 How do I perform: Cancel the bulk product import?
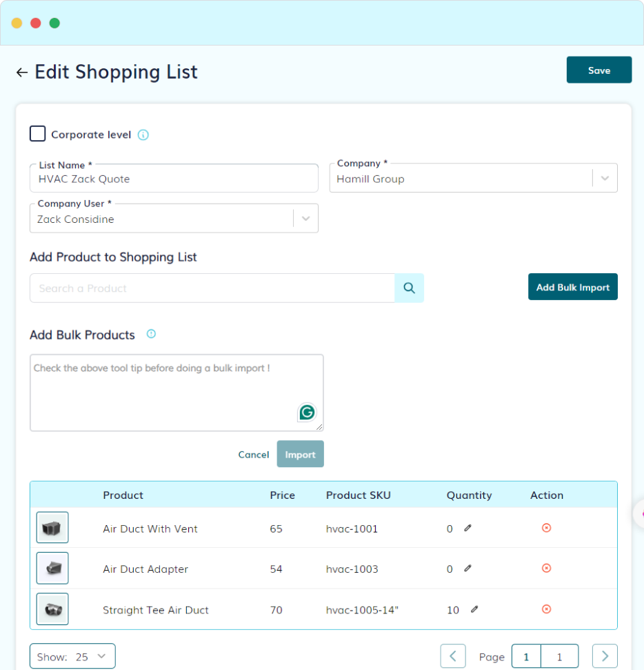(x=254, y=455)
